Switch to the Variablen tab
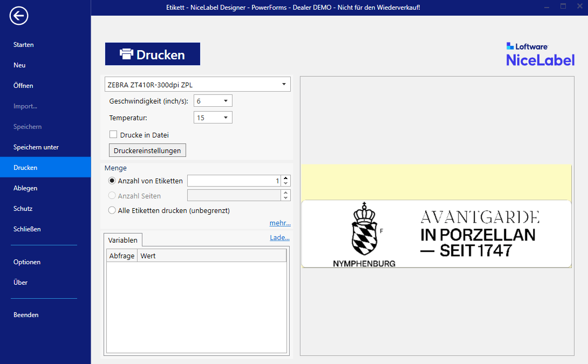Screen dimensions: 588x364 (122, 241)
